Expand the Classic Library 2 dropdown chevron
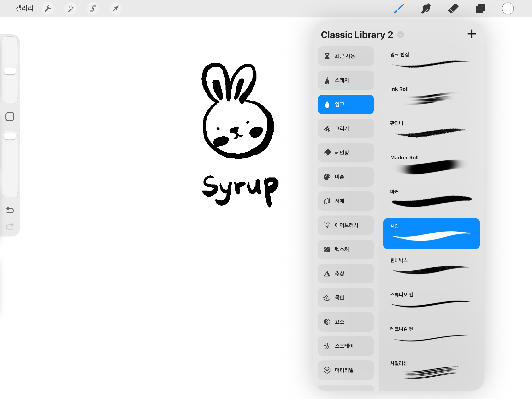532x399 pixels. point(400,35)
